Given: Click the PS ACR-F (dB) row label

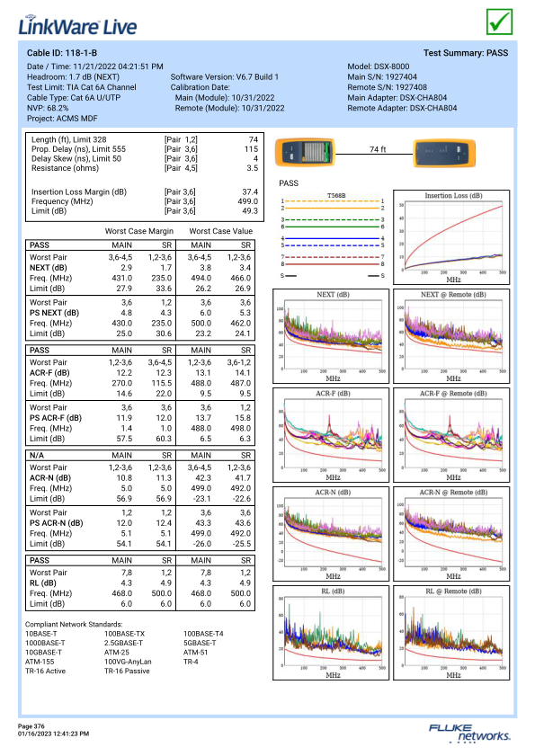Looking at the screenshot, I should pyautogui.click(x=56, y=418).
